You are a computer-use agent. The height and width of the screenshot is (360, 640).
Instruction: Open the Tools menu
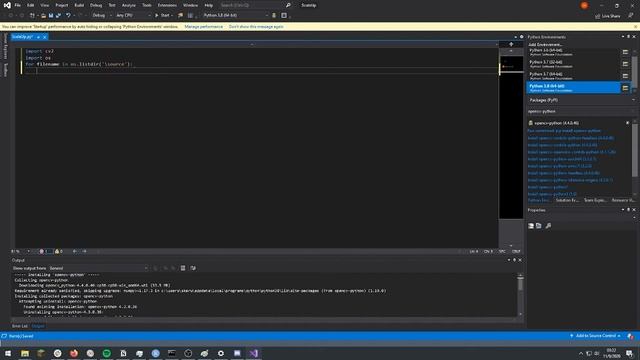coord(147,5)
